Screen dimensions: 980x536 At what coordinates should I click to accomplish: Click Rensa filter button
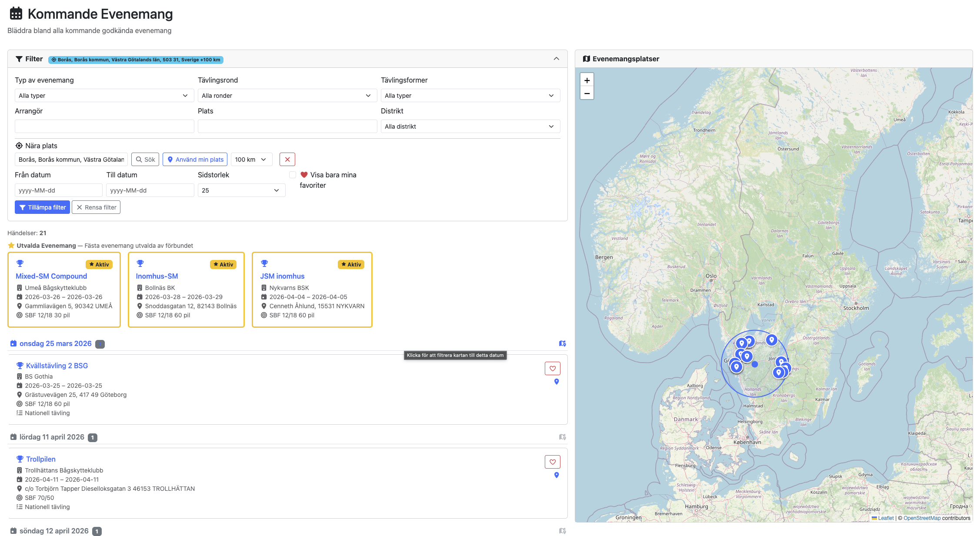96,207
